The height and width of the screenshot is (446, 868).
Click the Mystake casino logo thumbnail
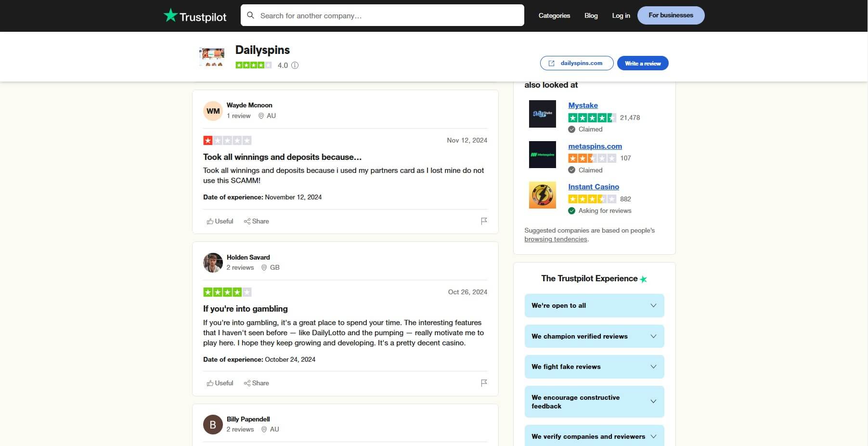pos(543,114)
